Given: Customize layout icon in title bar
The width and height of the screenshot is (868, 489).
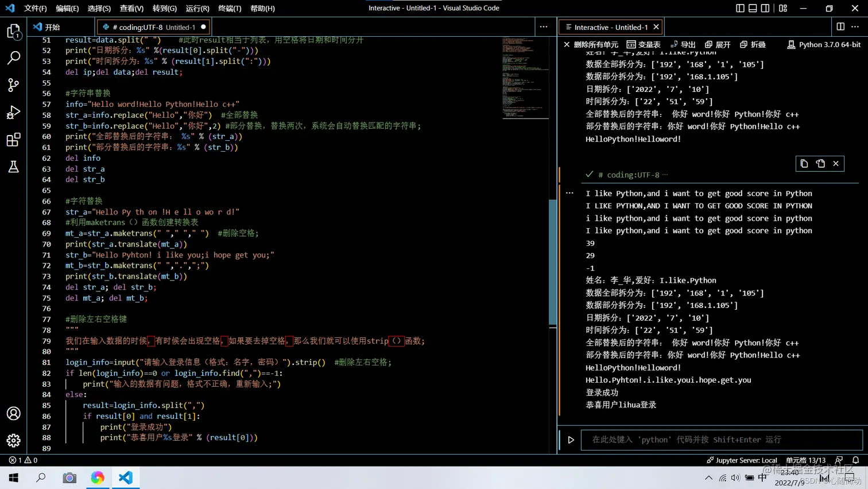Looking at the screenshot, I should click(x=783, y=8).
